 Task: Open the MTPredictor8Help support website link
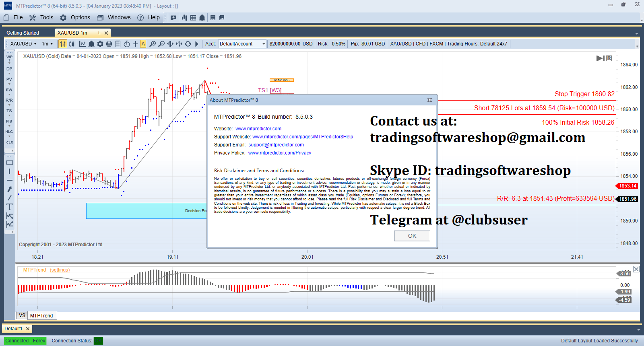[303, 137]
